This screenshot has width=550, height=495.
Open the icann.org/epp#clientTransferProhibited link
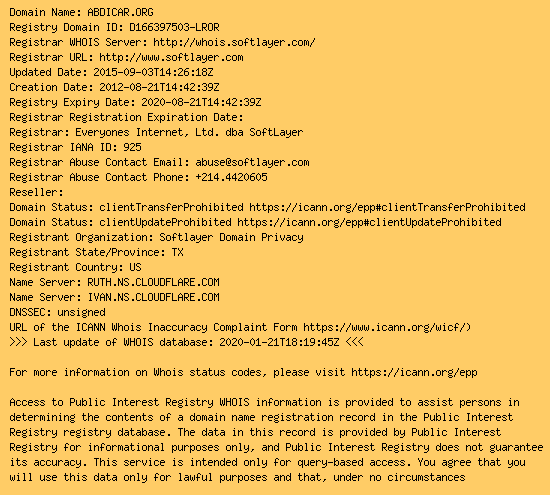click(x=387, y=207)
